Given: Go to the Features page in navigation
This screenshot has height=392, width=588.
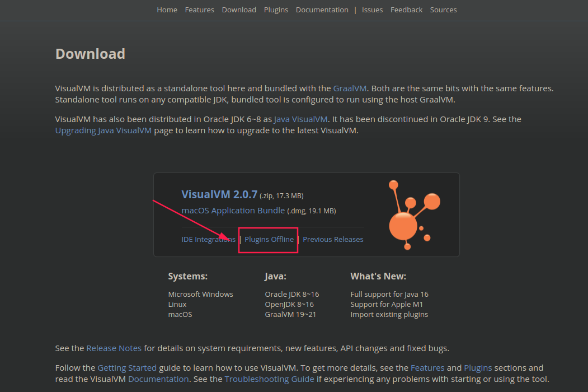Looking at the screenshot, I should [x=200, y=10].
